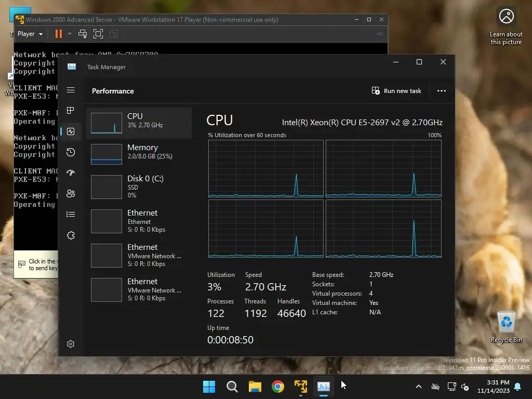This screenshot has height=399, width=532.
Task: Launch Google Chrome from taskbar
Action: point(278,387)
